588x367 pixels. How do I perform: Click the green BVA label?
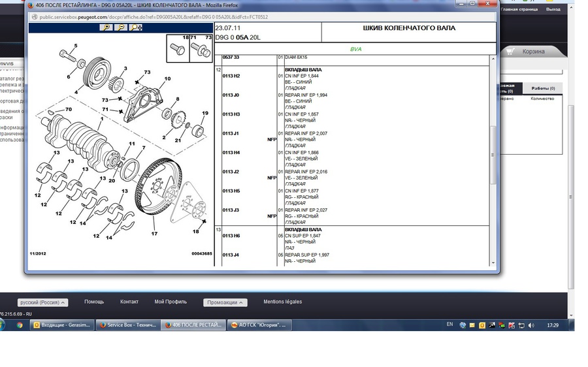355,49
